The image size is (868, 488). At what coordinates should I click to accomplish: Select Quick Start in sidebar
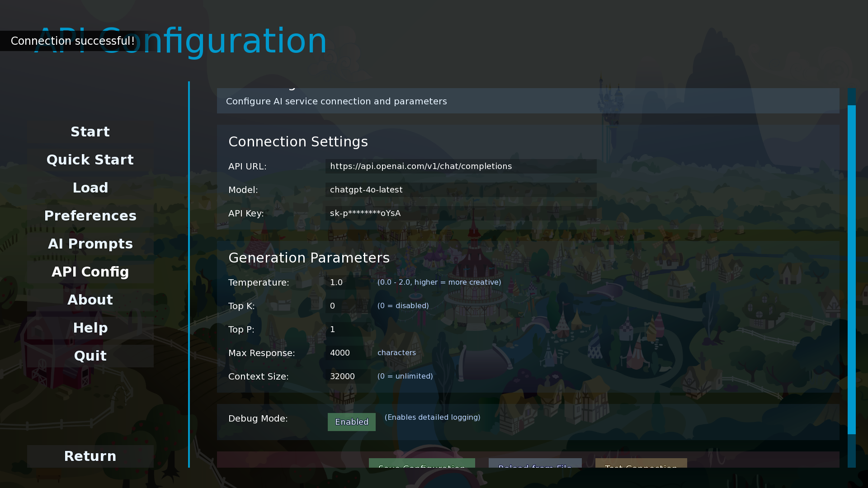90,160
